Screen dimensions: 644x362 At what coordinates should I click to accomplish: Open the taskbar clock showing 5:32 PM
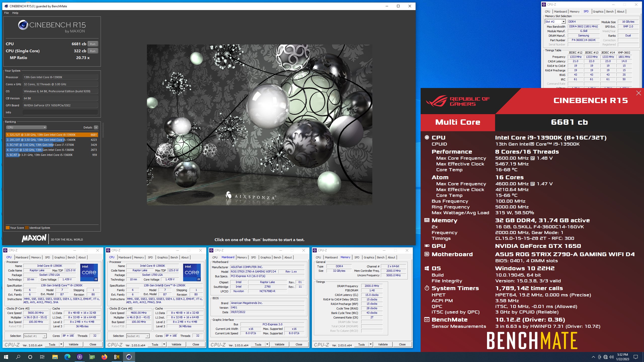[x=622, y=357]
